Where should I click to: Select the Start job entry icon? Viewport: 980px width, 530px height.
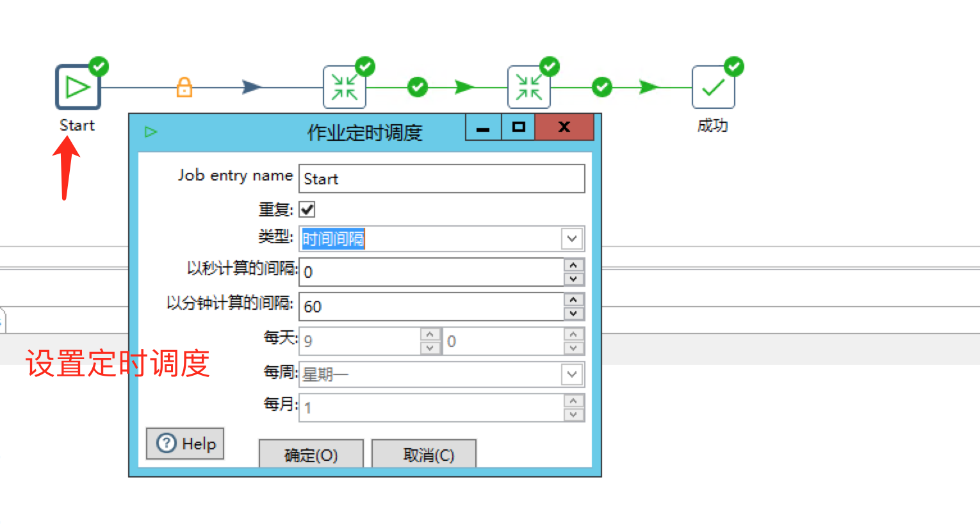pyautogui.click(x=78, y=86)
